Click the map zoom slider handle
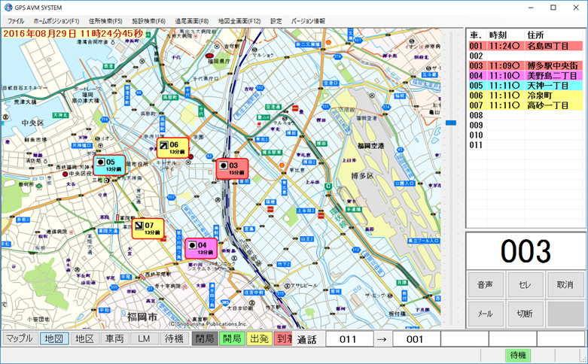 (x=450, y=122)
